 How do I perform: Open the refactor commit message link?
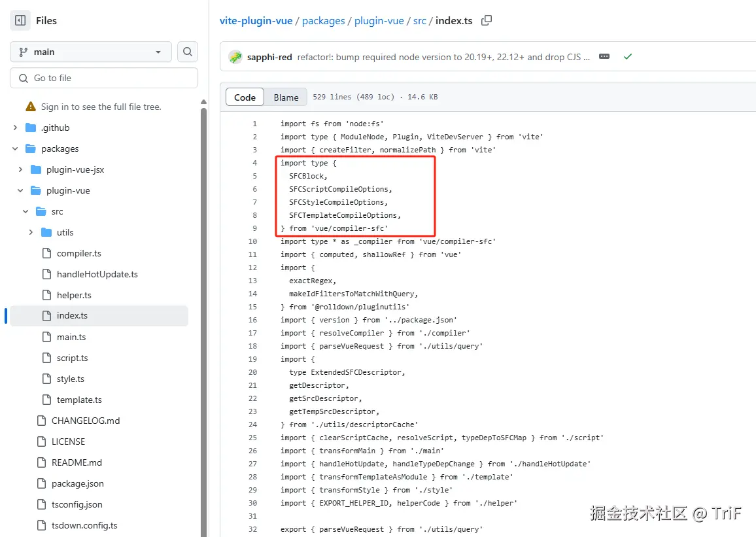(x=443, y=57)
